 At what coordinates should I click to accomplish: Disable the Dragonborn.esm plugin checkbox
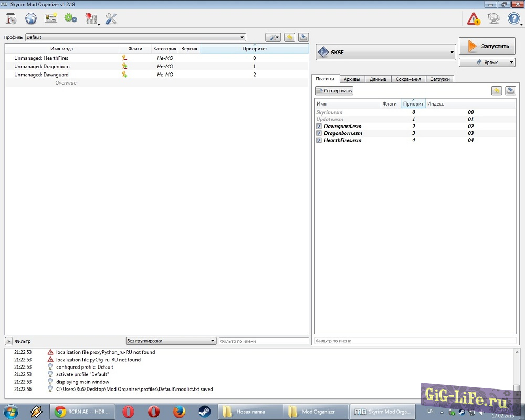319,133
